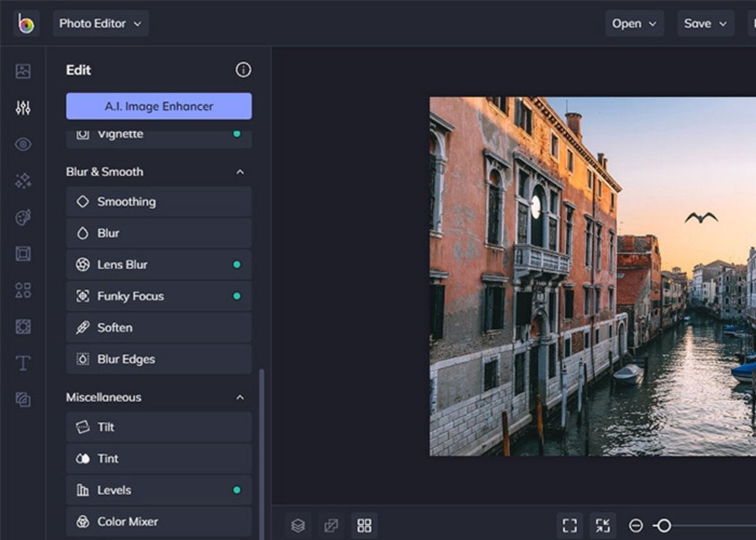Open the Photo Editor mode dropdown
The height and width of the screenshot is (540, 756).
click(101, 23)
